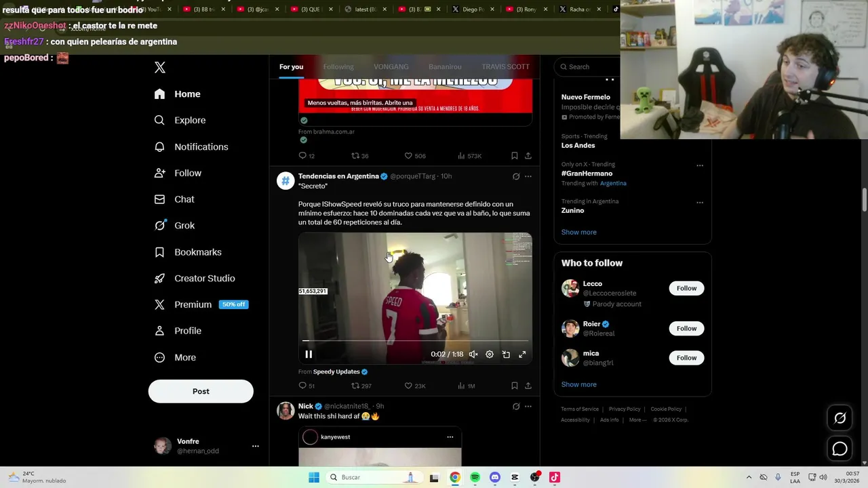Viewport: 868px width, 488px height.
Task: Show more trending topics
Action: coord(578,232)
